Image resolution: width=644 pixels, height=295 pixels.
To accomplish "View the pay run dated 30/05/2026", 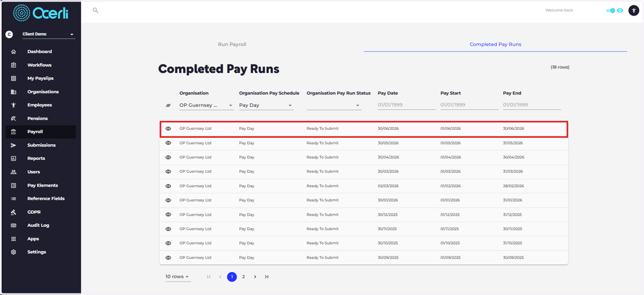I will (168, 143).
